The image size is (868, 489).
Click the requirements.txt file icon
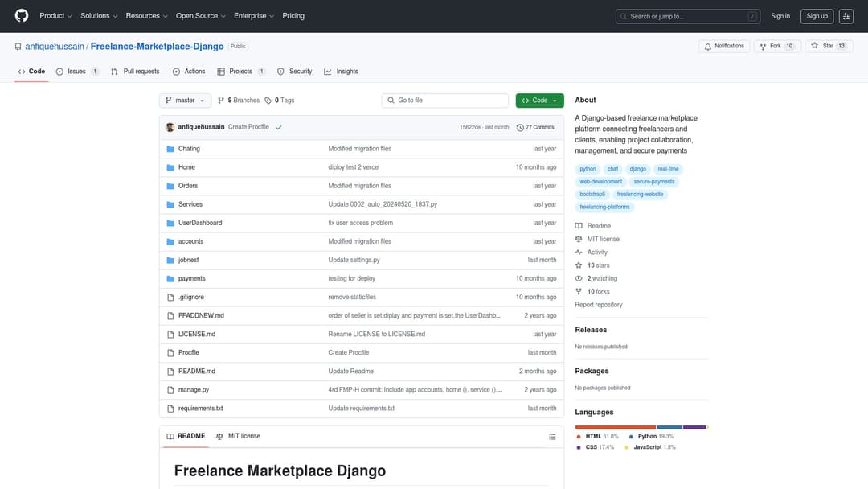click(170, 409)
